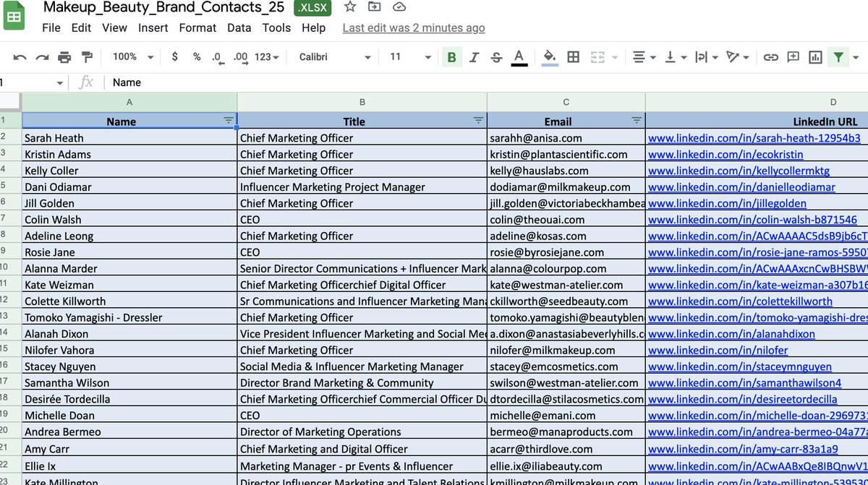Open text wrapping dropdown

click(705, 57)
